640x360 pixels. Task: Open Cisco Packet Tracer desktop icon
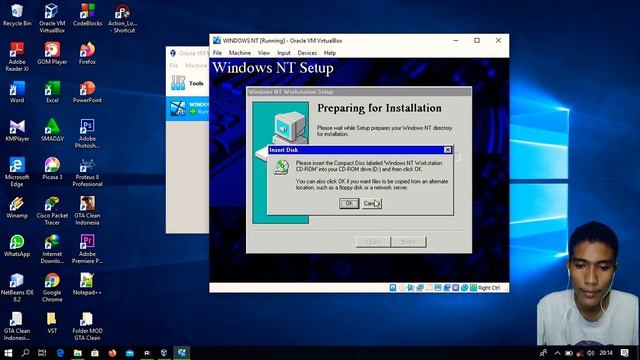click(52, 211)
